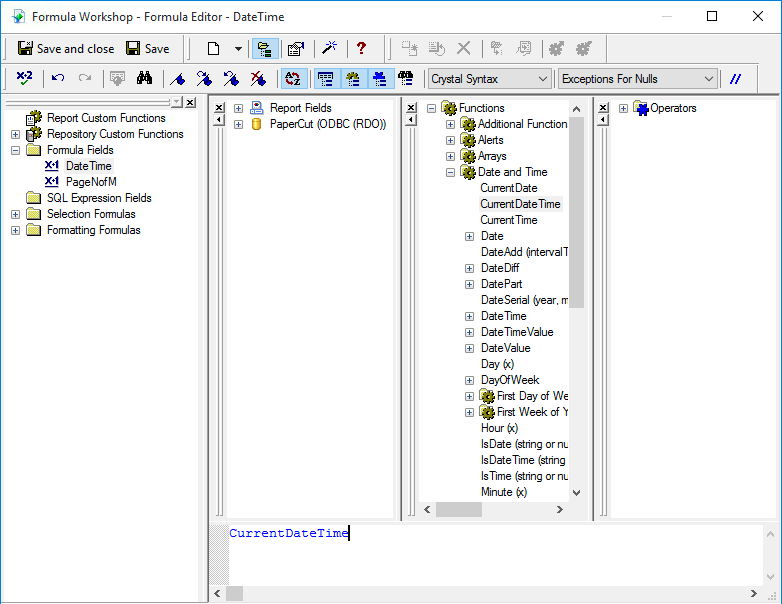Click in the formula text editor
782x604 pixels.
[495, 554]
